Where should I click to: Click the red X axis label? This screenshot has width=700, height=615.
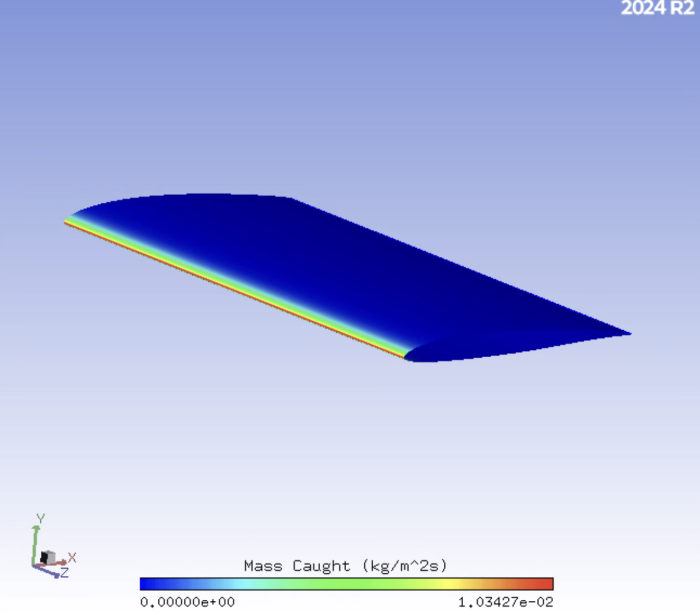click(x=72, y=557)
